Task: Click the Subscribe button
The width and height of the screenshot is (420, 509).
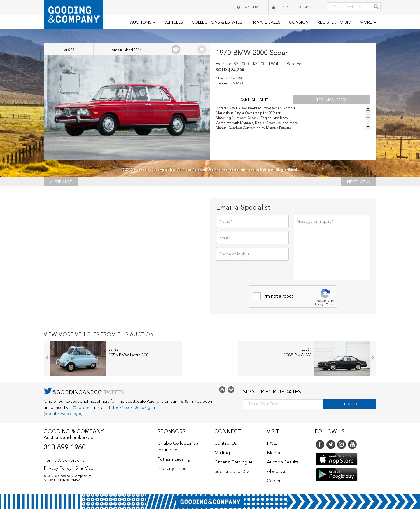Action: [x=349, y=404]
